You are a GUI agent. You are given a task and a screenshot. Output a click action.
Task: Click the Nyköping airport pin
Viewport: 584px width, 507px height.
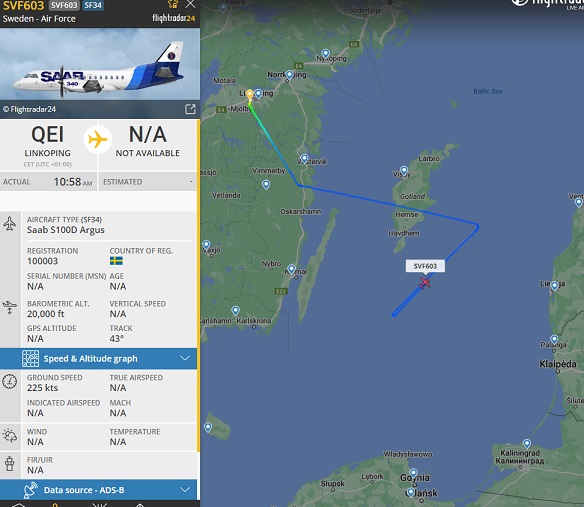(326, 54)
